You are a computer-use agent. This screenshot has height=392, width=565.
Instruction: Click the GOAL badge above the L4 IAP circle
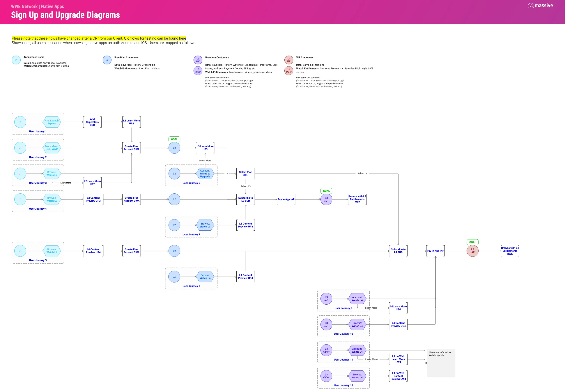tap(473, 242)
